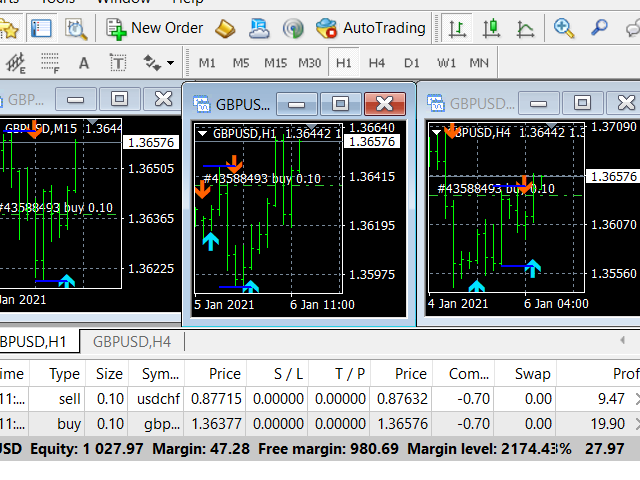Select the Text tool letter A
This screenshot has height=480, width=640.
point(84,63)
